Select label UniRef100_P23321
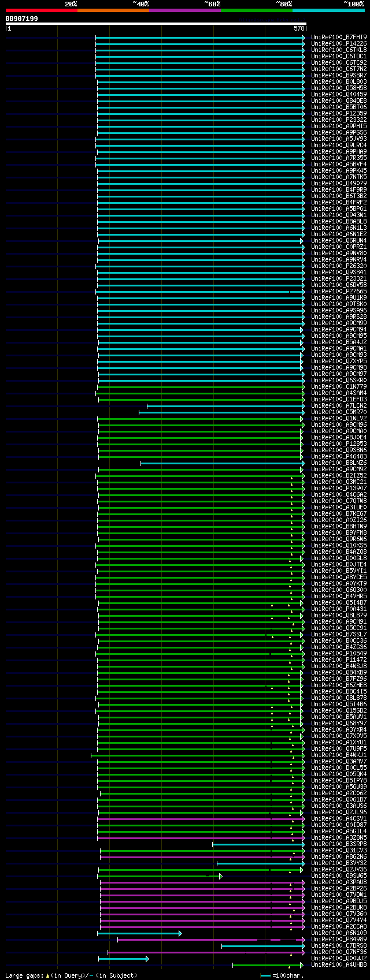Screen dimensions: 370x980 [339, 278]
